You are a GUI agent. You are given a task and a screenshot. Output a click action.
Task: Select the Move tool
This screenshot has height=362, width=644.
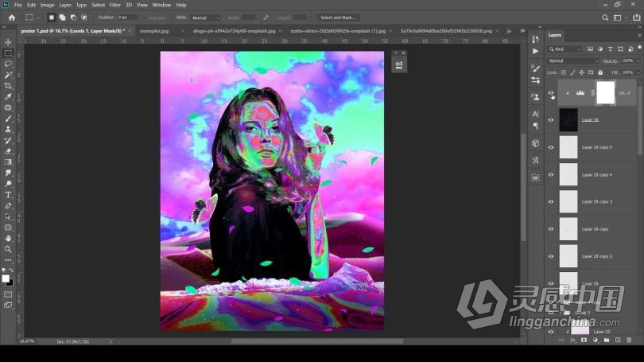(8, 42)
